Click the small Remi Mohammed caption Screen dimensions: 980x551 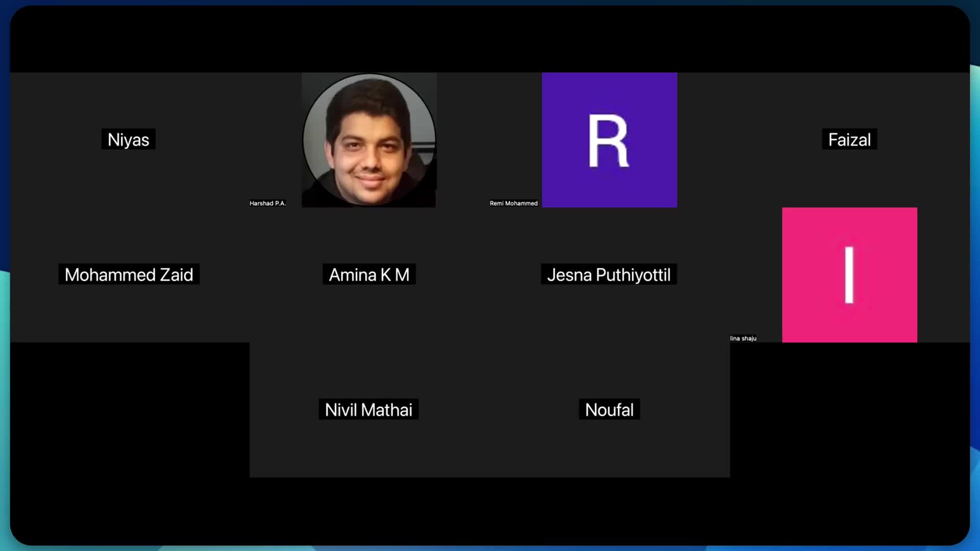point(513,203)
